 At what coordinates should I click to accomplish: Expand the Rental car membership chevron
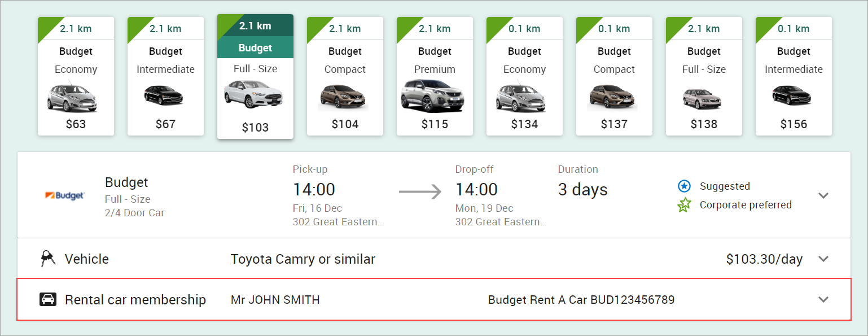823,299
